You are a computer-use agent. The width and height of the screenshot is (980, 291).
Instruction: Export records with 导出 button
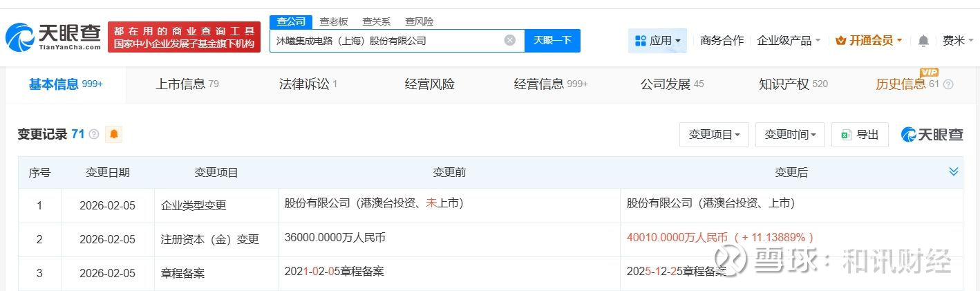(x=860, y=135)
